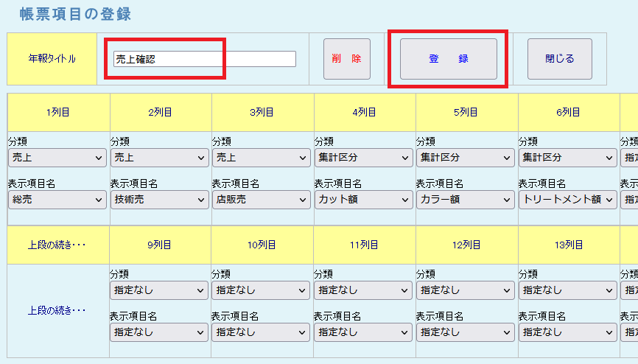Expand the 表示項目名 dropdown in 12列目
Screen dimensions: 638x364
pyautogui.click(x=466, y=332)
